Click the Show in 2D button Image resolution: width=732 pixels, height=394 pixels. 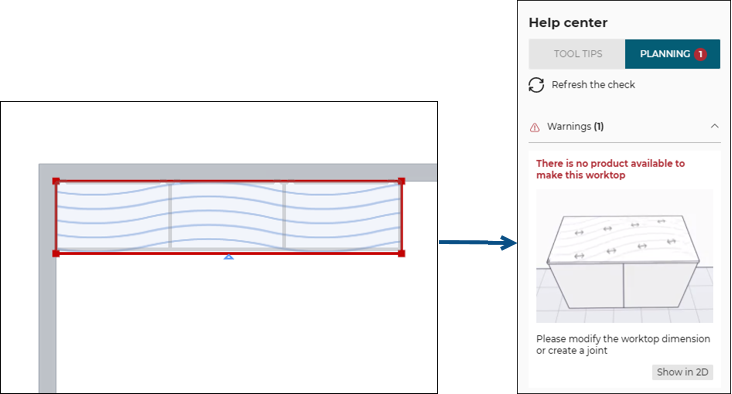click(x=683, y=372)
